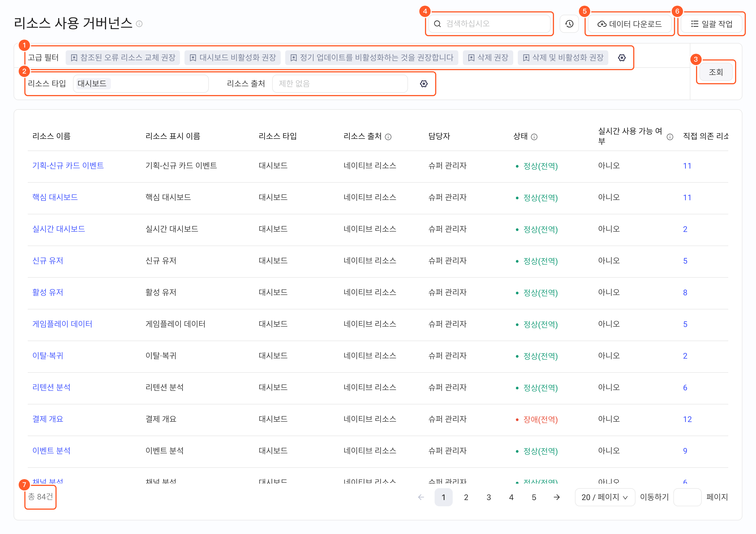This screenshot has width=756, height=534.
Task: Click dependency count 11 for 핵심 대시보드
Action: [687, 197]
